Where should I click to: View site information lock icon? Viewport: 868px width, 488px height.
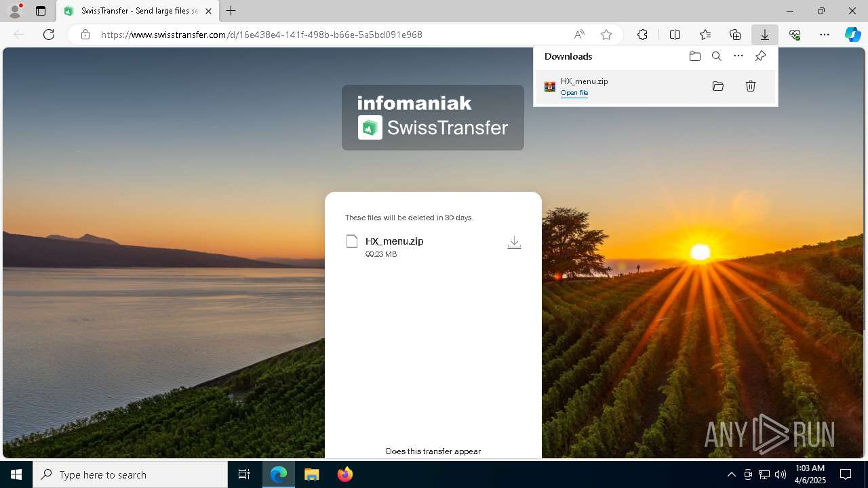(85, 35)
